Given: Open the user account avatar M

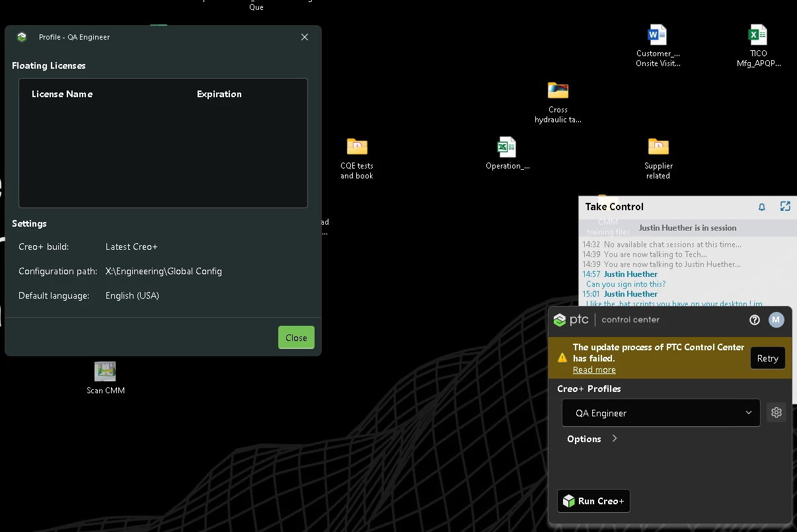Looking at the screenshot, I should tap(777, 320).
